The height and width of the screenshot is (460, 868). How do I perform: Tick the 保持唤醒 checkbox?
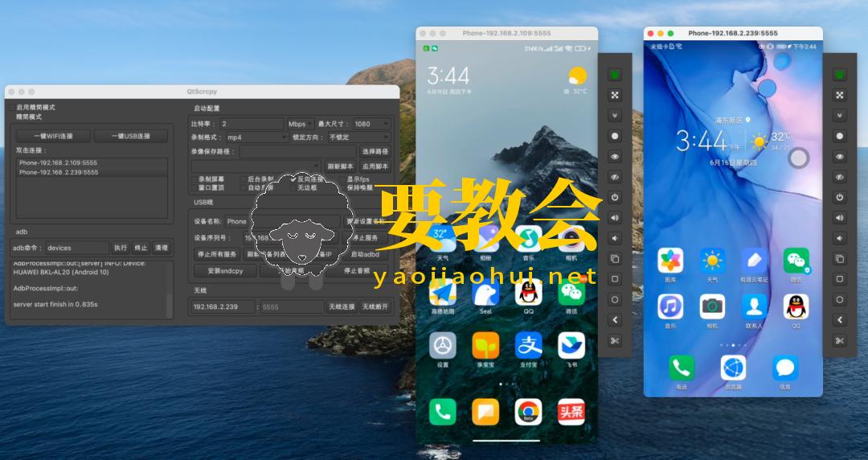coord(343,188)
